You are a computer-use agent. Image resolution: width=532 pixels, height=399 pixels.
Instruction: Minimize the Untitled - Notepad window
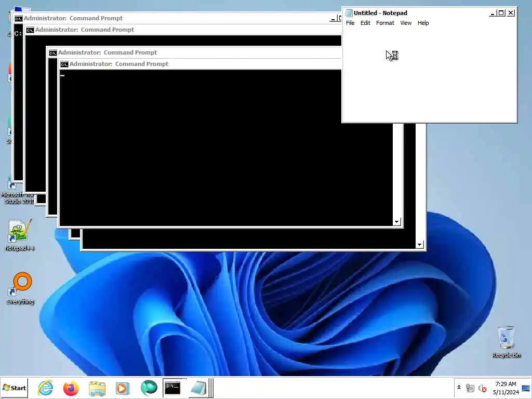click(493, 13)
